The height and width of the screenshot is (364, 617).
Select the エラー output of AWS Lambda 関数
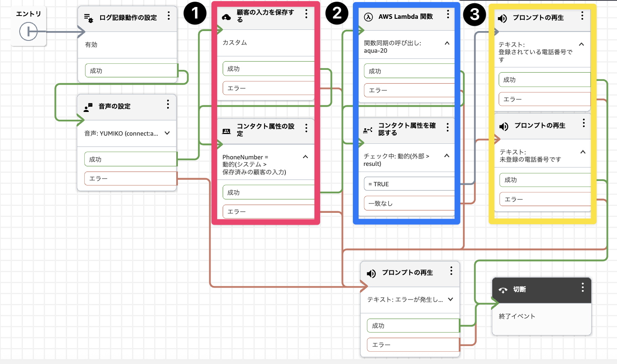410,90
